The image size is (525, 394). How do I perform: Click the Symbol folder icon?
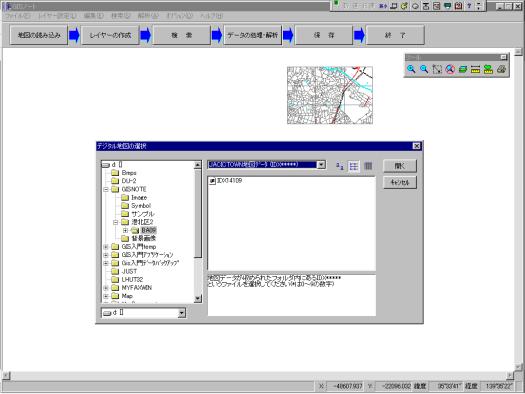point(125,206)
